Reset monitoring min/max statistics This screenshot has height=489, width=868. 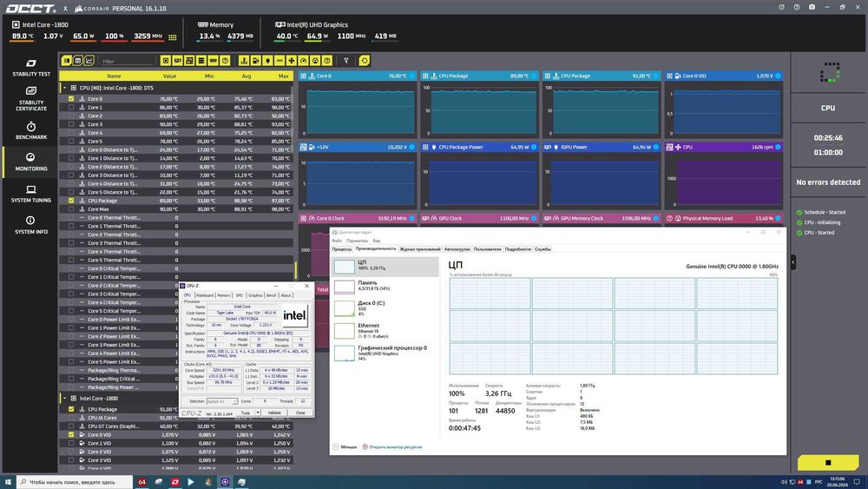364,60
